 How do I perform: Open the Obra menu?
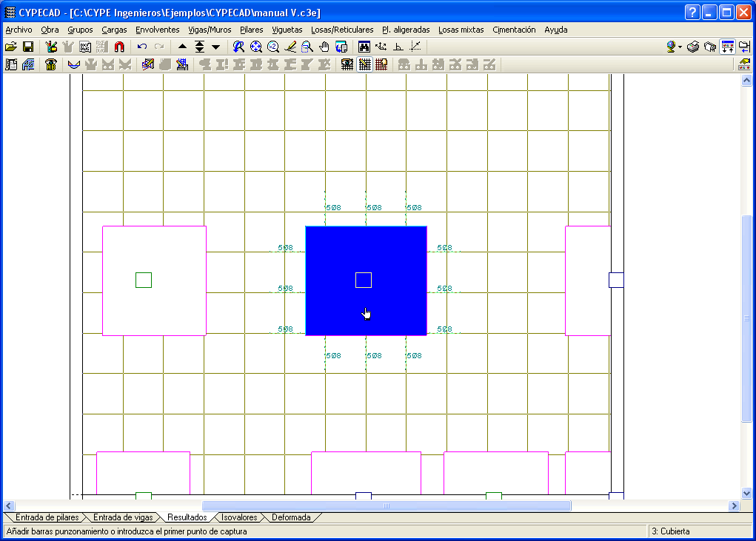[x=50, y=30]
